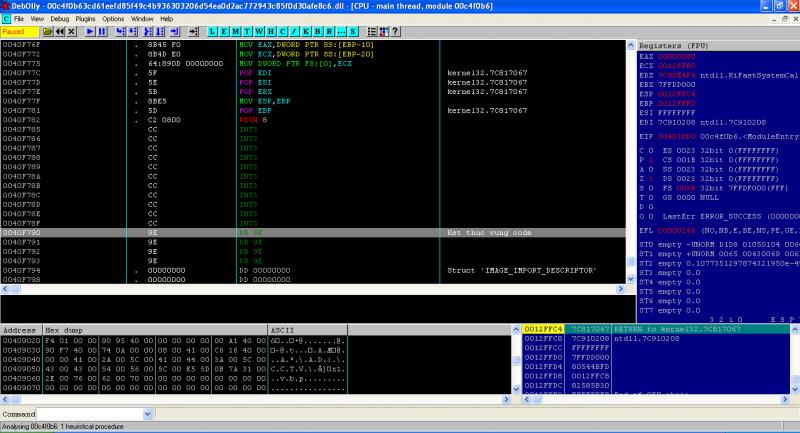Click the Address column header in dump

point(21,330)
